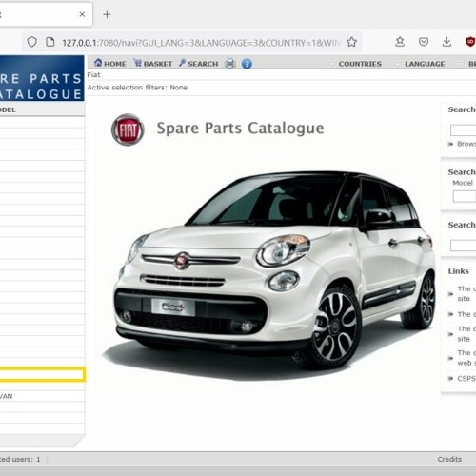The height and width of the screenshot is (476, 476).
Task: Open browser downloads panel
Action: click(446, 42)
